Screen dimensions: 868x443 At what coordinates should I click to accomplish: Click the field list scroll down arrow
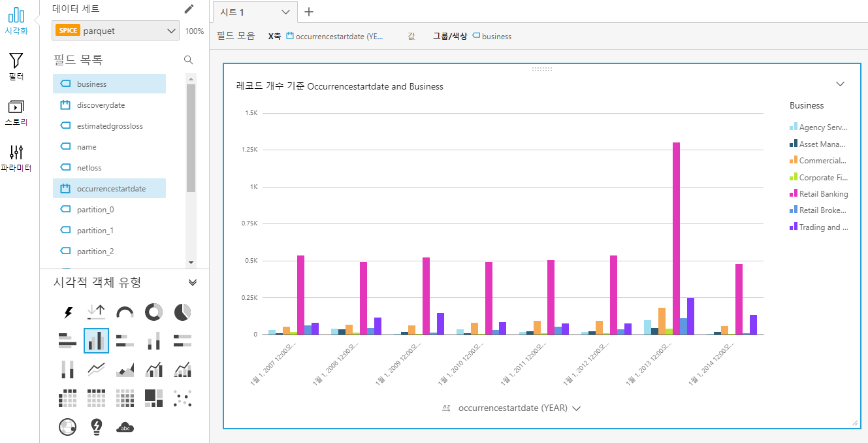pos(191,262)
